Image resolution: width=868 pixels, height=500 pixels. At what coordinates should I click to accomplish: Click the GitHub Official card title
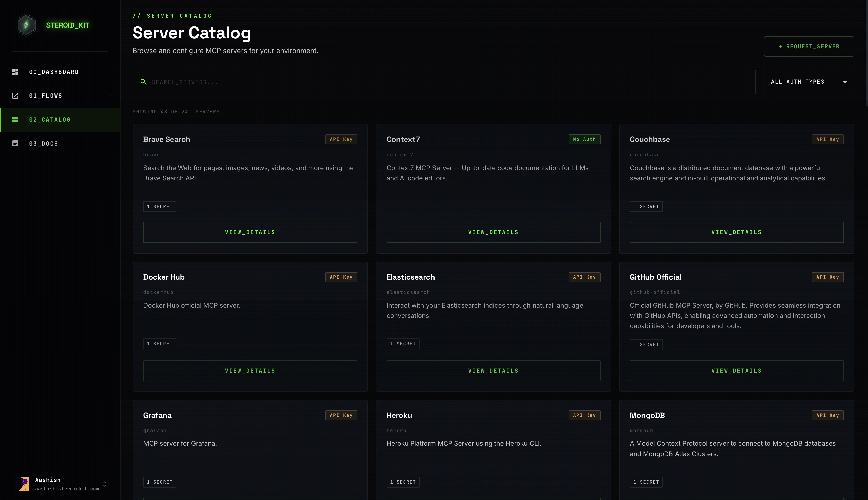click(x=655, y=277)
